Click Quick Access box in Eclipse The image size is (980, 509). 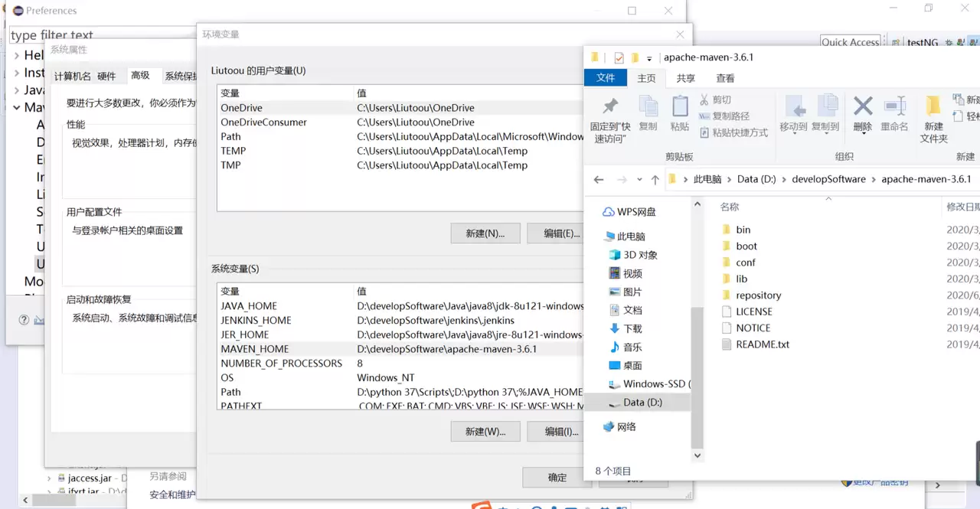point(851,42)
